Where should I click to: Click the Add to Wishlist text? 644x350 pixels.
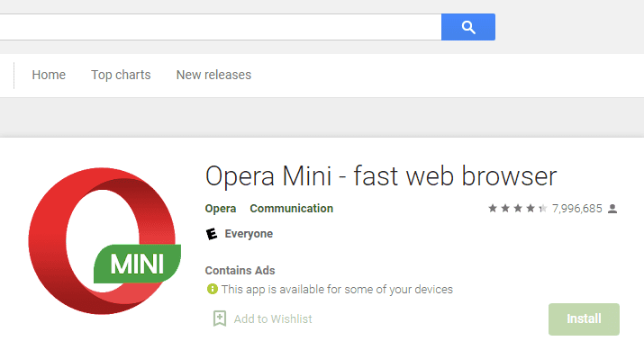273,319
